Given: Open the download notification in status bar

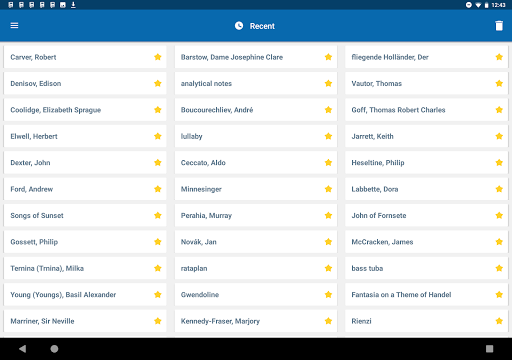Looking at the screenshot, I should click(73, 5).
